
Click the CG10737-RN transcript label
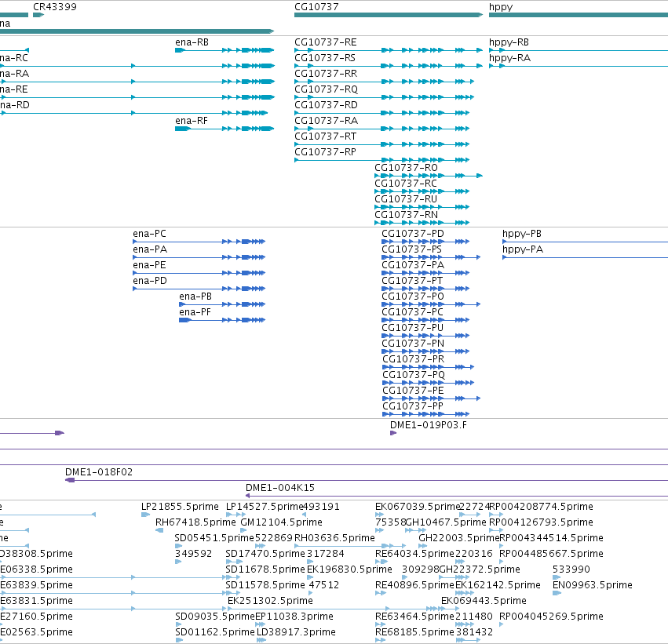click(406, 214)
